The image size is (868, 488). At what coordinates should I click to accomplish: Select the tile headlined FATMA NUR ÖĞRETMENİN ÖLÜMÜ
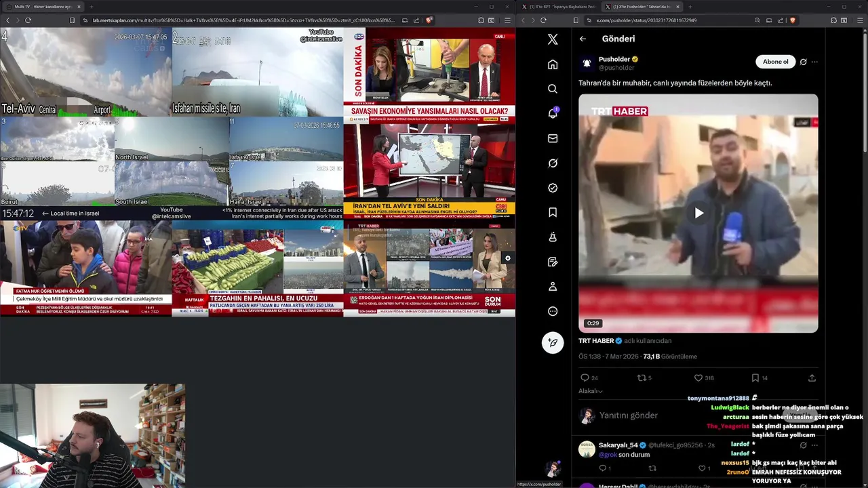[85, 268]
